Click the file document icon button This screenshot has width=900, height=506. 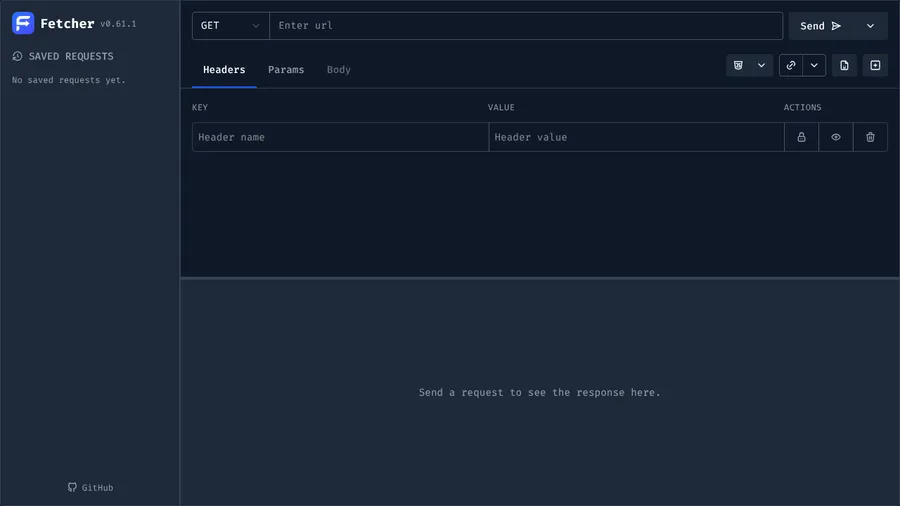click(844, 65)
